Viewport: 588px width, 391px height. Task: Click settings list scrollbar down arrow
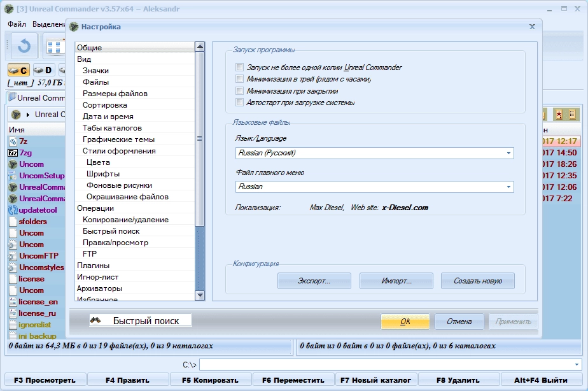point(200,295)
